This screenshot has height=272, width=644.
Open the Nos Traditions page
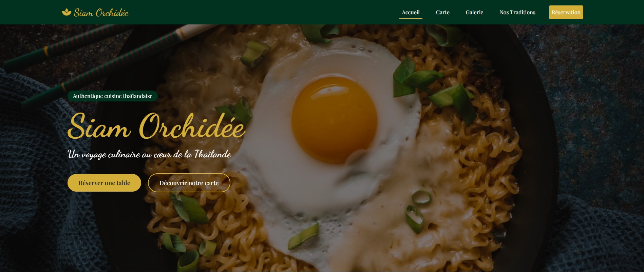pos(517,12)
